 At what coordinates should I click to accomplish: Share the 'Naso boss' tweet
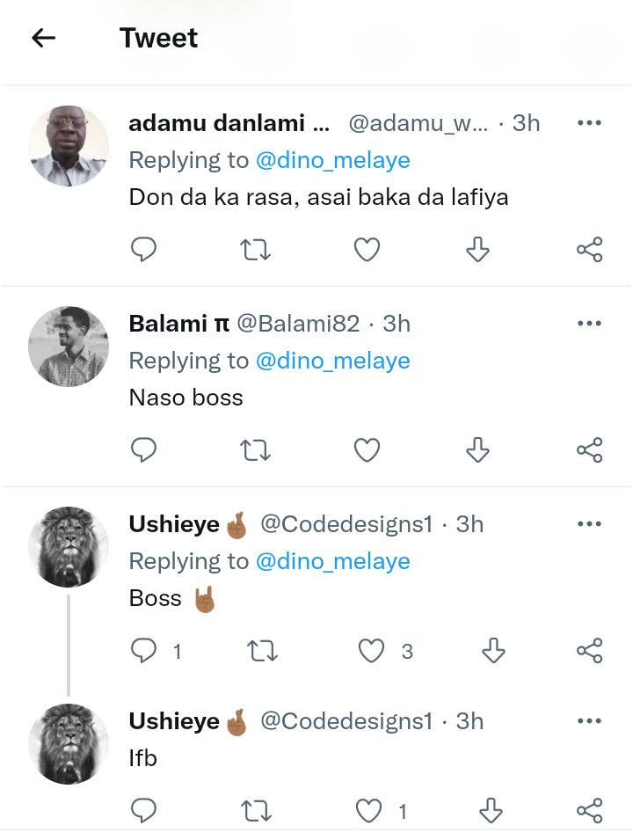(589, 451)
